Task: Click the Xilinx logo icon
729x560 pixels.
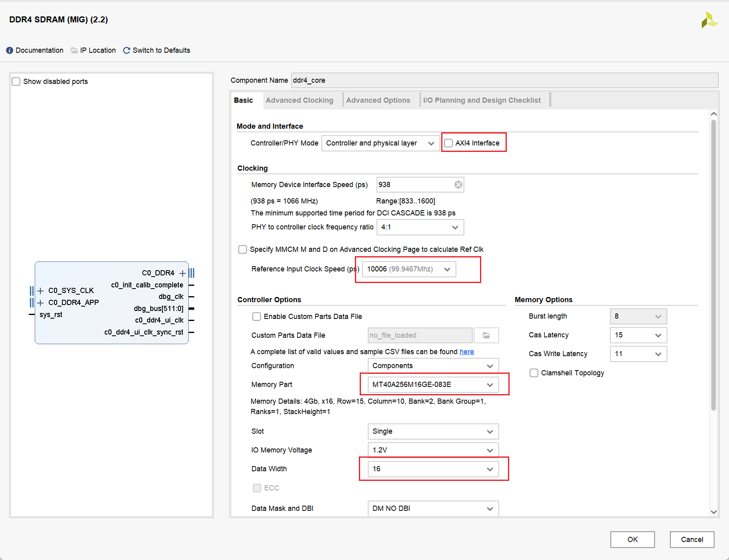Action: point(710,20)
